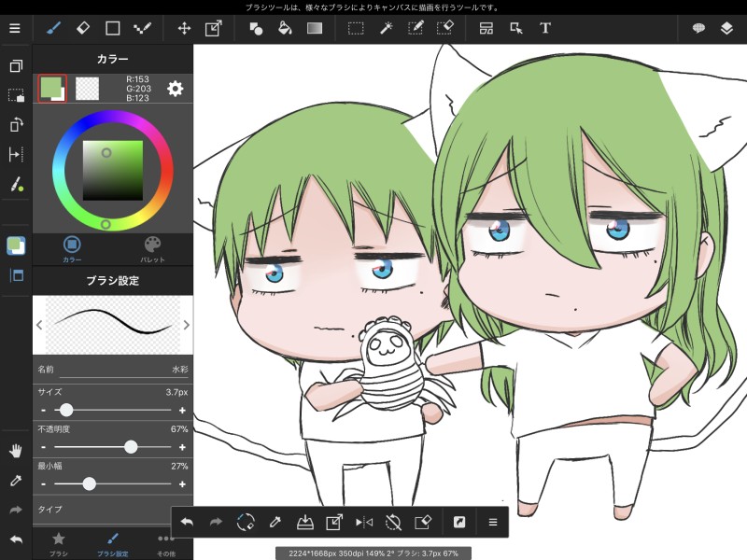The image size is (747, 560).
Task: Select the Text tool
Action: point(545,29)
